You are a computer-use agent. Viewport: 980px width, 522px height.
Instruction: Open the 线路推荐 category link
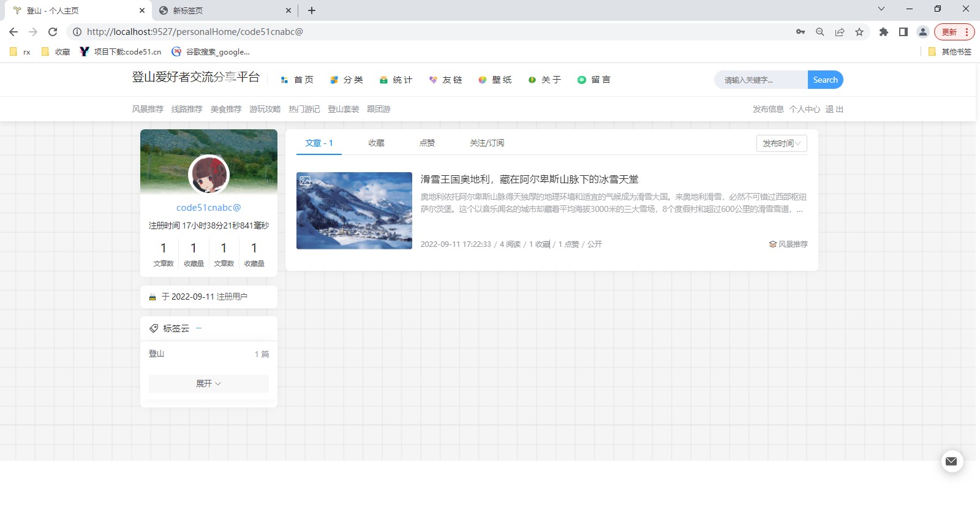coord(187,109)
